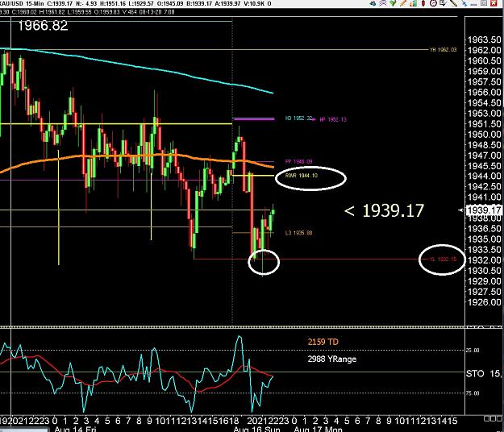504x432 pixels.
Task: Select the YH 1962.03 level label
Action: point(443,50)
